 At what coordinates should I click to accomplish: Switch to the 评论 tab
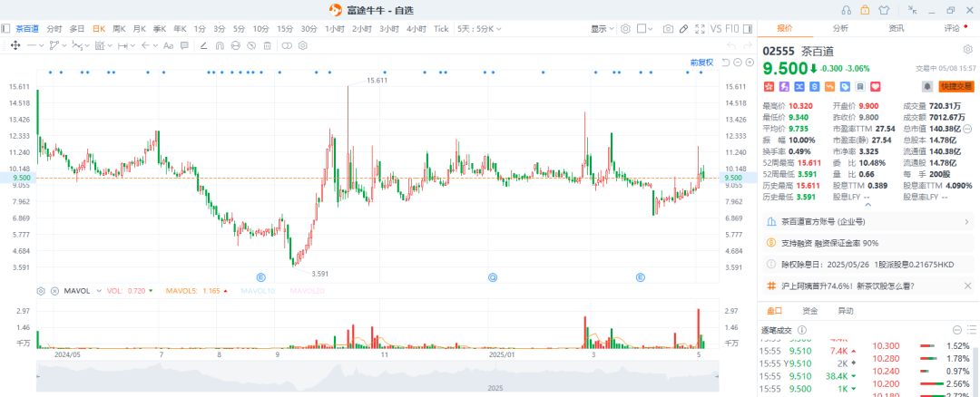(952, 29)
